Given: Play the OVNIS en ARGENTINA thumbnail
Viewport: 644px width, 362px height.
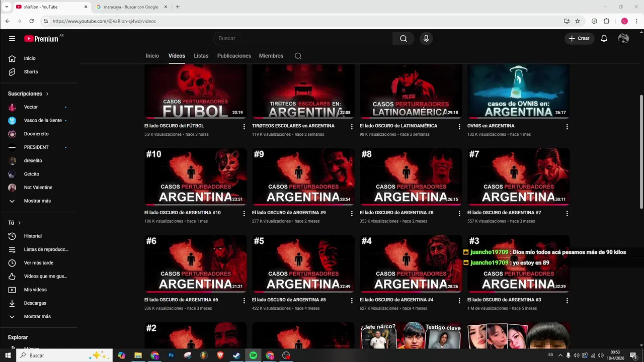Looking at the screenshot, I should 518,91.
